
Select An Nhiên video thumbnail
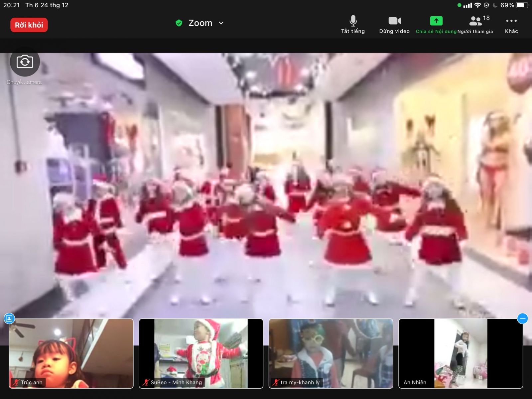pyautogui.click(x=461, y=352)
